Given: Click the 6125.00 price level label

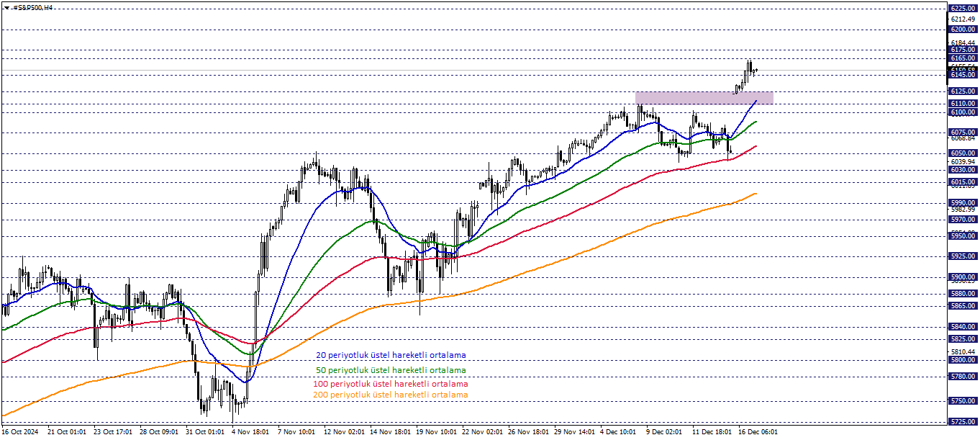Looking at the screenshot, I should pyautogui.click(x=963, y=91).
